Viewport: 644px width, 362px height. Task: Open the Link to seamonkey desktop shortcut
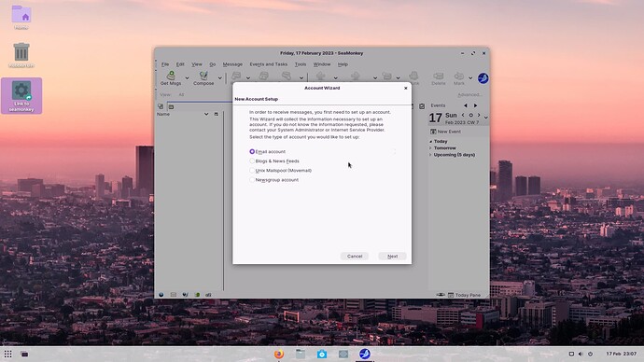[x=21, y=96]
